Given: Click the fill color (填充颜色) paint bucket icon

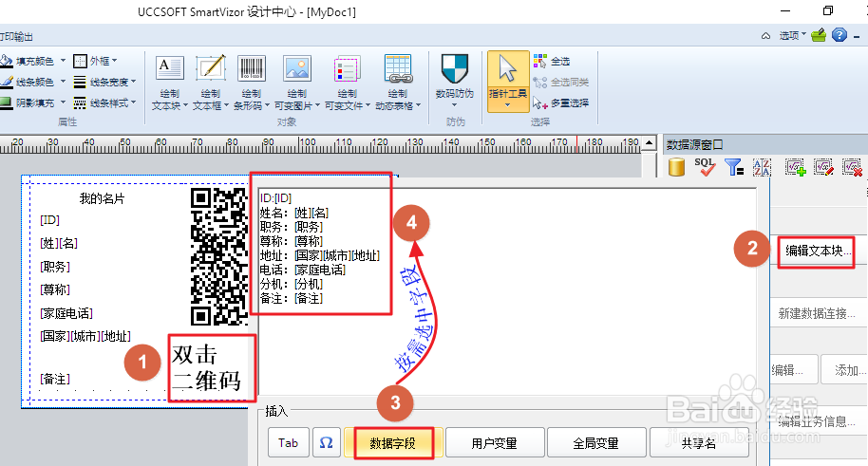Looking at the screenshot, I should [7, 61].
